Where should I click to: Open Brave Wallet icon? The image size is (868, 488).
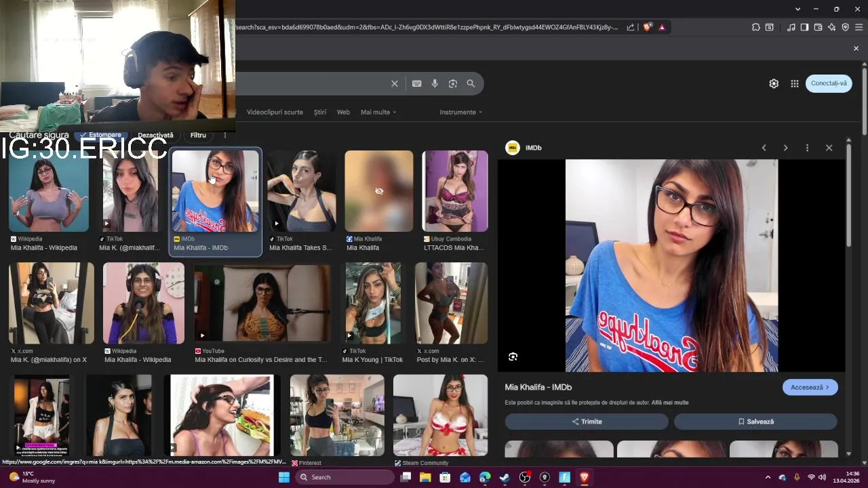click(x=818, y=27)
